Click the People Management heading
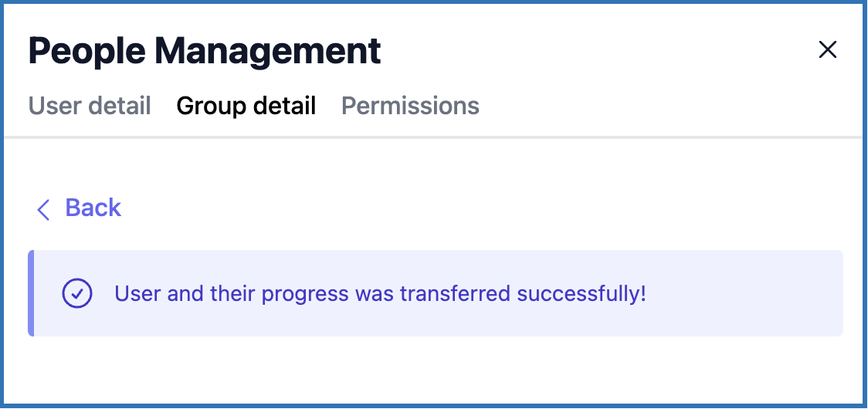This screenshot has width=868, height=409. pyautogui.click(x=205, y=51)
